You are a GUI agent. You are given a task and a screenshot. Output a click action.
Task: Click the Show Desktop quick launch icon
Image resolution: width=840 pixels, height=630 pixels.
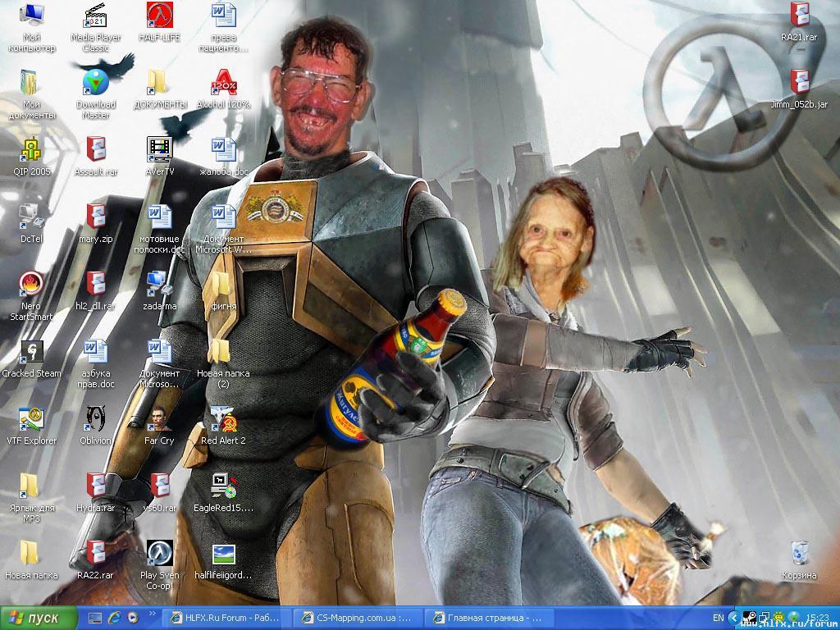click(x=95, y=619)
